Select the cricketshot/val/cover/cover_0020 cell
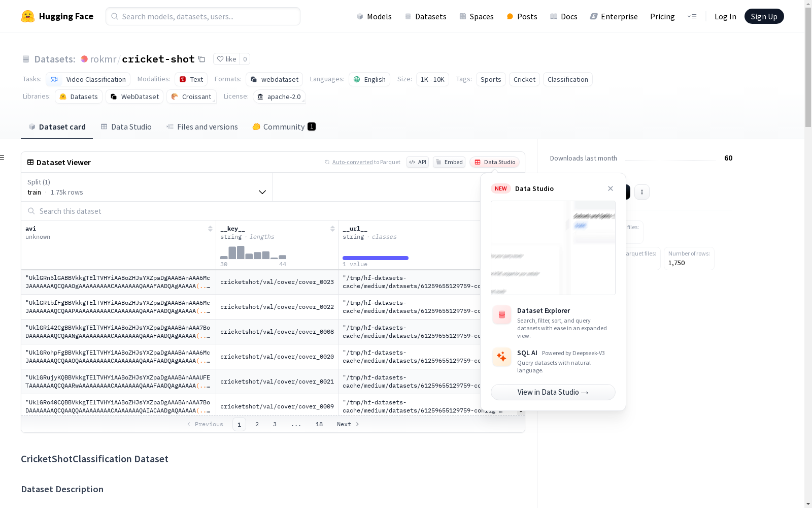The image size is (812, 508). pos(277,357)
